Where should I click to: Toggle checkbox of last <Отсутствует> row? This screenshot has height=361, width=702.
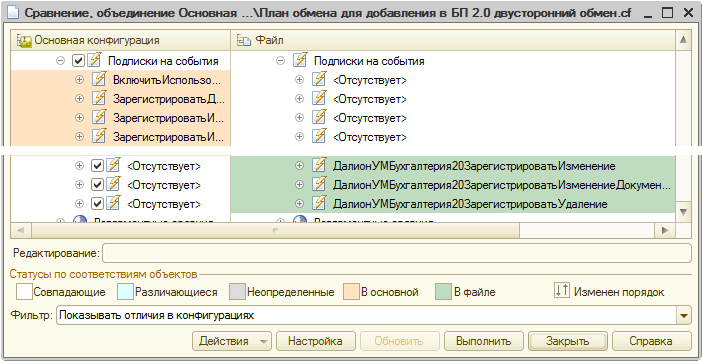97,204
